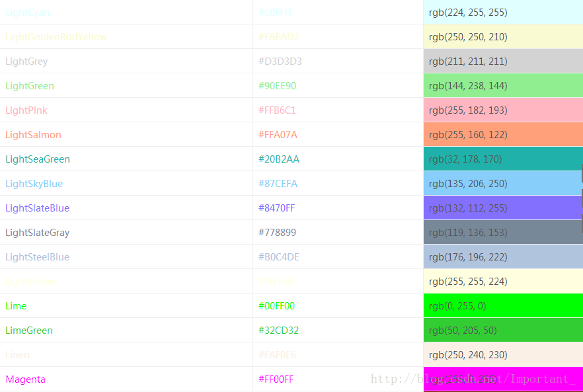The width and height of the screenshot is (583, 392).
Task: Click the rgb(224, 255, 255) swatch
Action: 504,13
